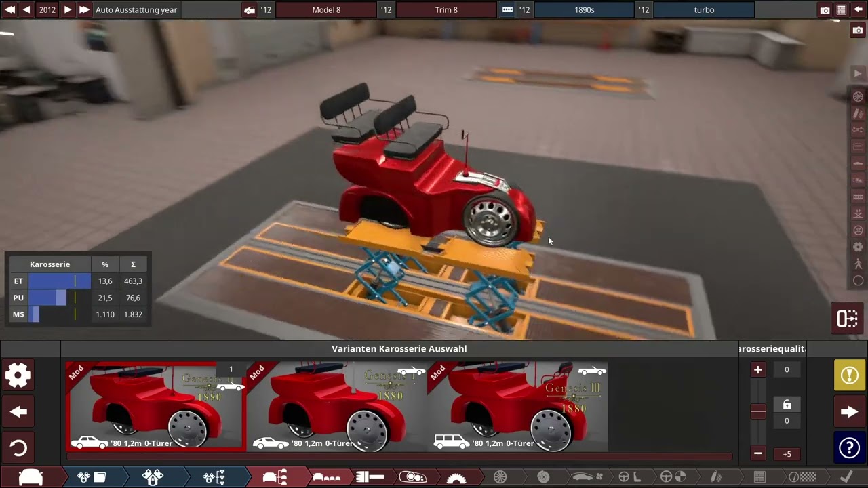Click the empty circle icon in right sidebar

tap(858, 281)
